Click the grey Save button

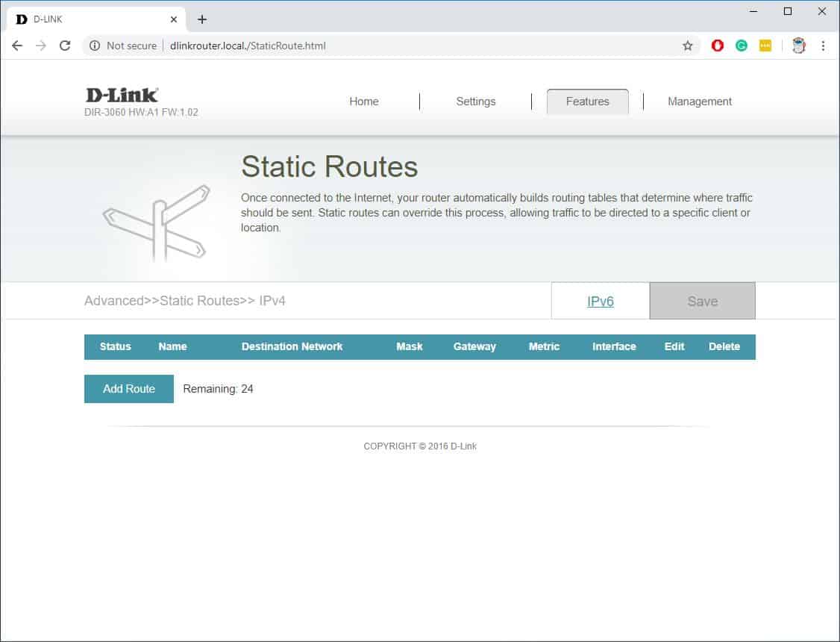coord(702,302)
